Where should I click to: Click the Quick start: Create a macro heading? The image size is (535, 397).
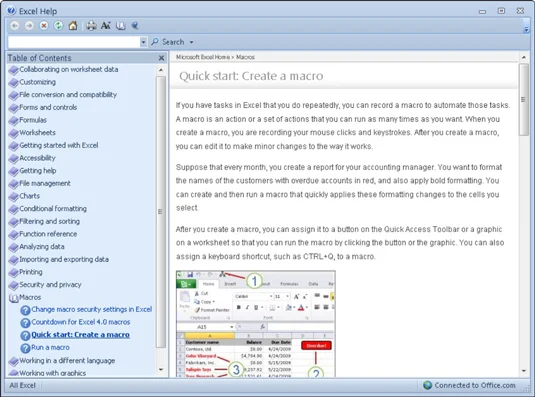pyautogui.click(x=251, y=76)
